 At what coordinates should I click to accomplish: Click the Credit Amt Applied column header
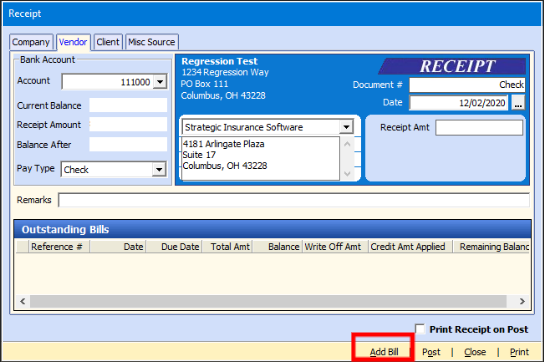pos(410,247)
